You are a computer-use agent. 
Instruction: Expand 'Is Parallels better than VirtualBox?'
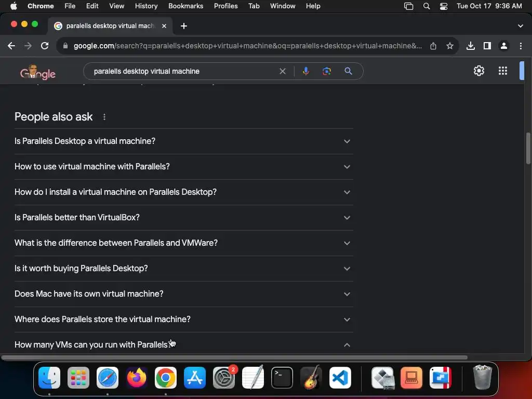(x=183, y=218)
